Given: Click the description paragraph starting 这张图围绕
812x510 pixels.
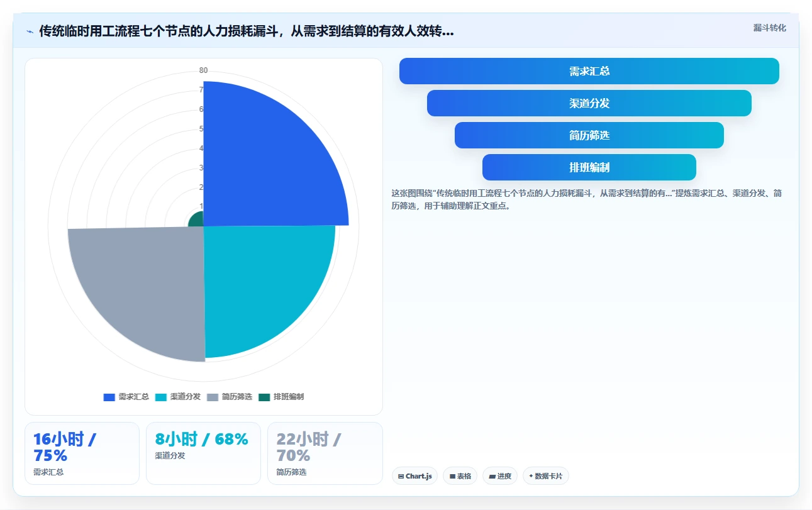Looking at the screenshot, I should tap(587, 199).
